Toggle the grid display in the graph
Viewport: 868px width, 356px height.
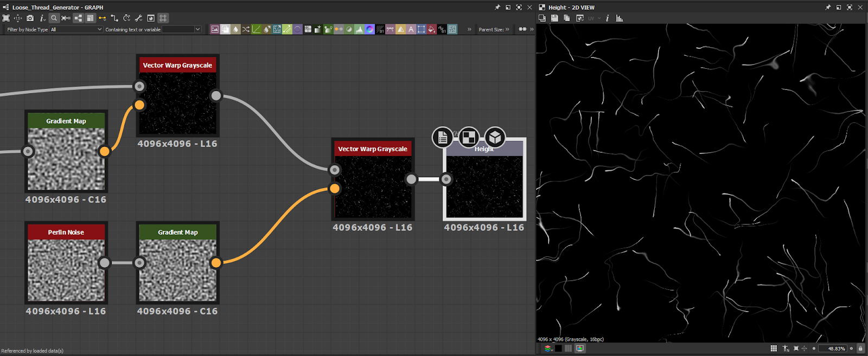(163, 18)
